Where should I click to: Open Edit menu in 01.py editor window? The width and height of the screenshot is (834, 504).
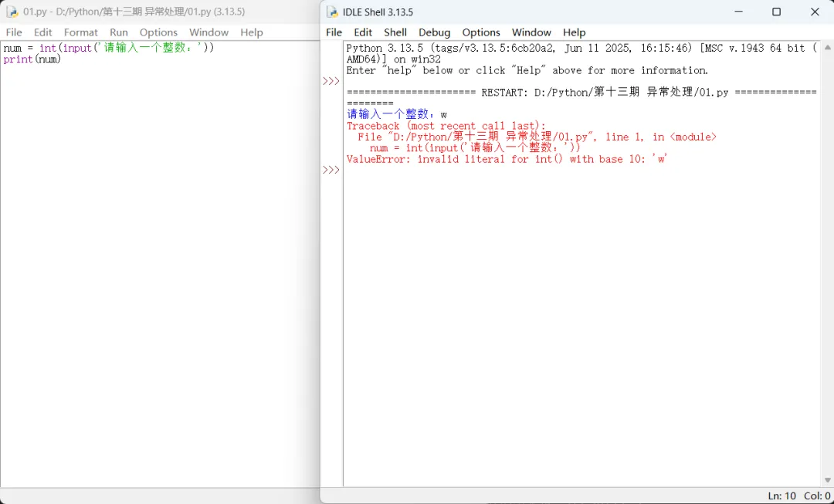click(43, 32)
